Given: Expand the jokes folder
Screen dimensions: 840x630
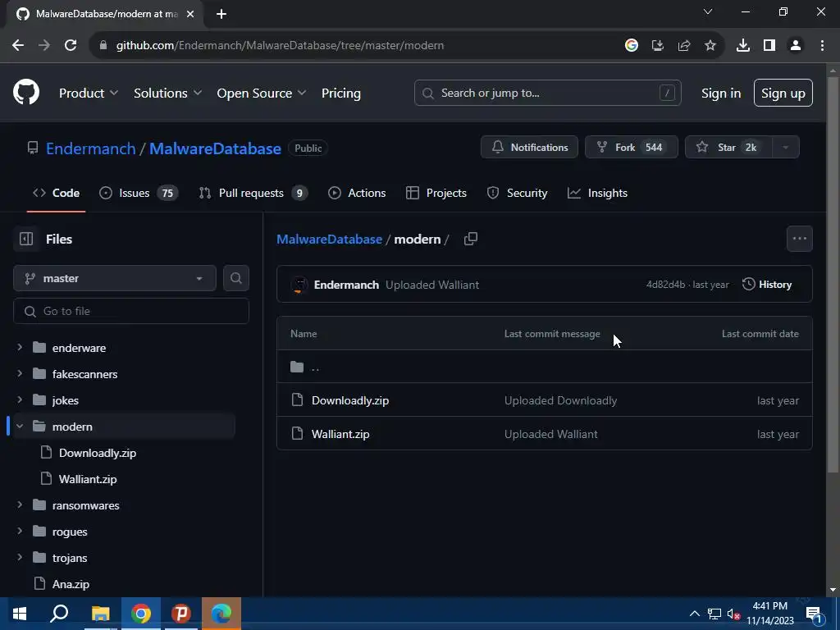Looking at the screenshot, I should click(20, 400).
